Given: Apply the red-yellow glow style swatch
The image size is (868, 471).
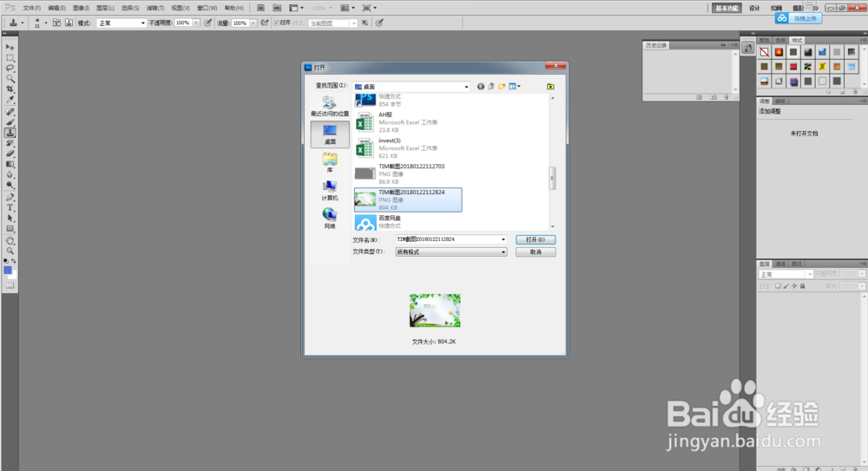Looking at the screenshot, I should (x=779, y=52).
